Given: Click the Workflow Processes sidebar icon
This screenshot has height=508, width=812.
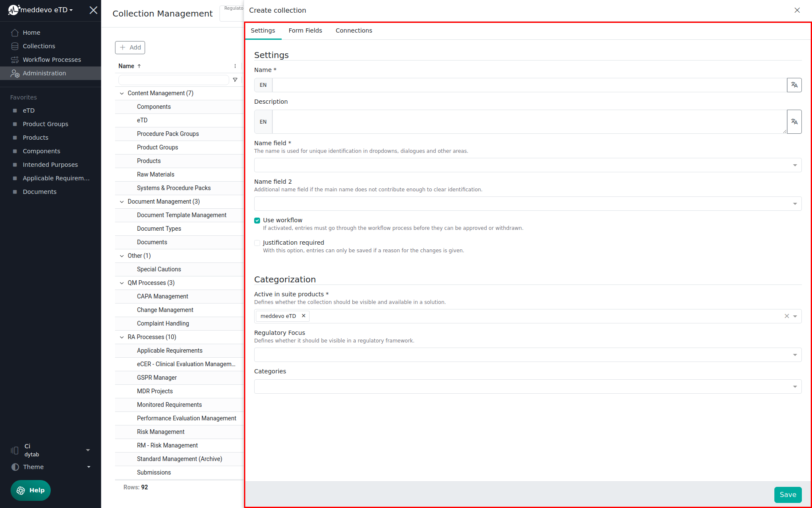Looking at the screenshot, I should (x=15, y=60).
